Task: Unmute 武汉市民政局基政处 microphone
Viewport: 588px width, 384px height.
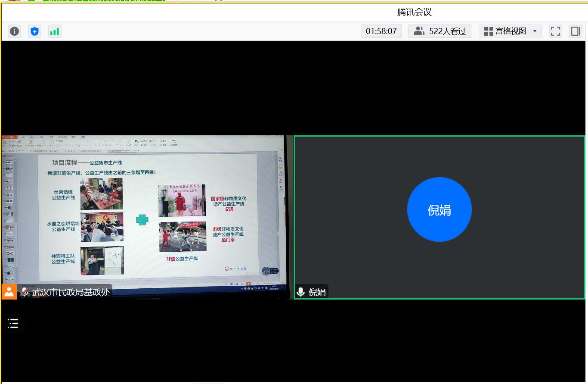Action: [x=25, y=292]
